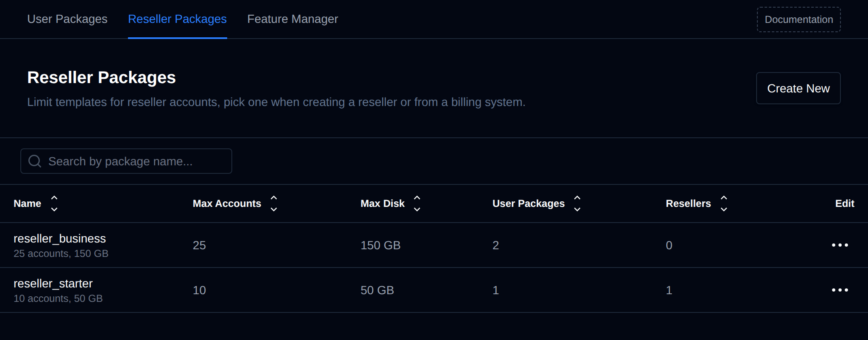Click the magnifier icon in search box
Screen dimensions: 868x340
35,161
